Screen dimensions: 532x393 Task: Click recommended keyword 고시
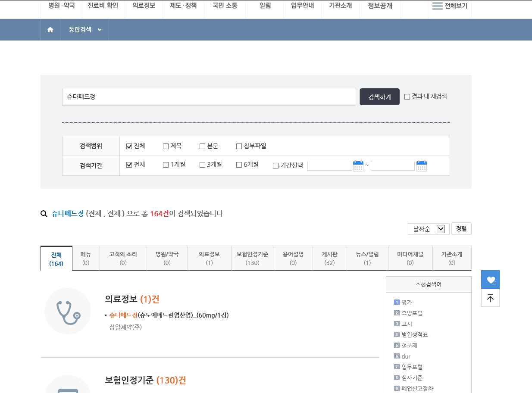(x=407, y=324)
